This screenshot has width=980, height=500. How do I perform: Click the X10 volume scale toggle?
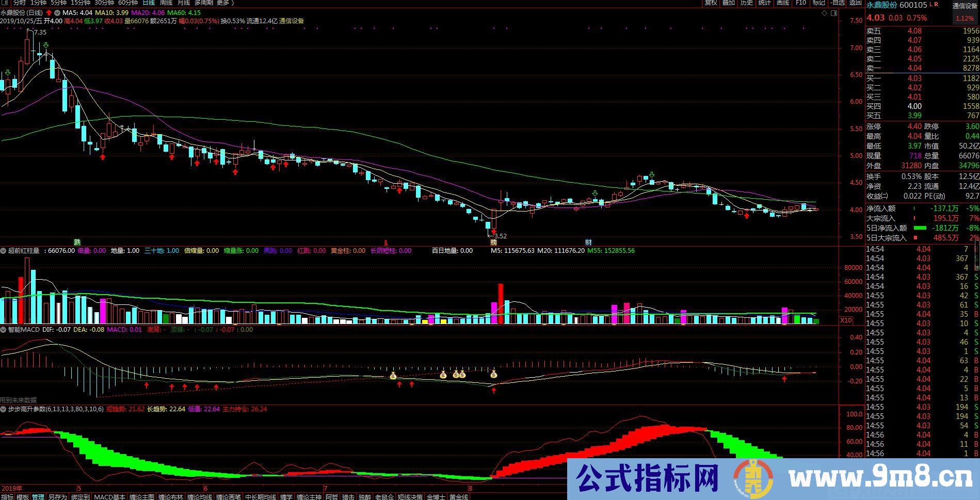[846, 320]
